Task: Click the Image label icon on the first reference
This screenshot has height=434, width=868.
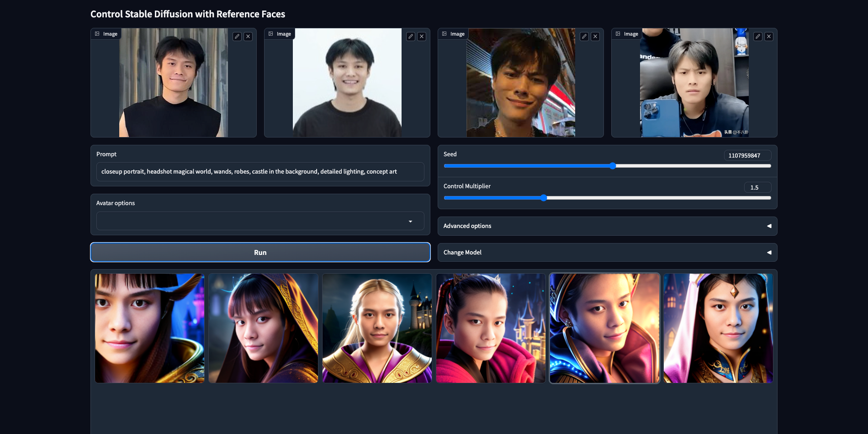Action: point(97,34)
